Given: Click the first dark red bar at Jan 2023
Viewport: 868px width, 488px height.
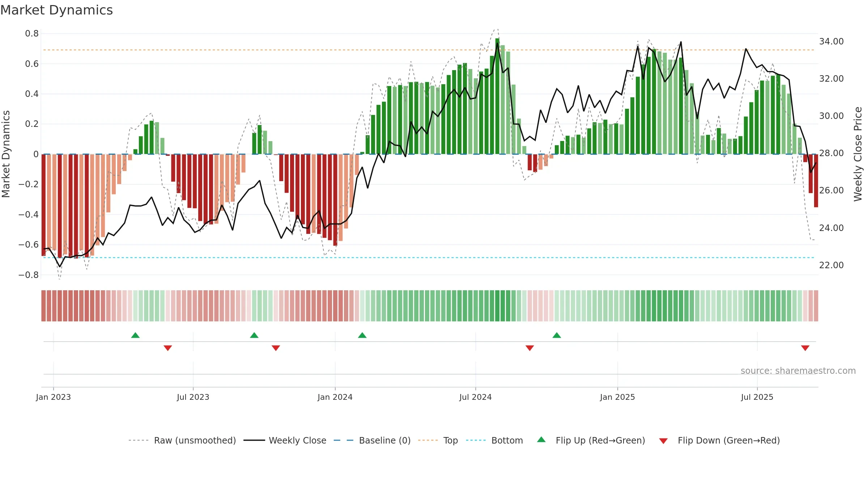Looking at the screenshot, I should 43,205.
